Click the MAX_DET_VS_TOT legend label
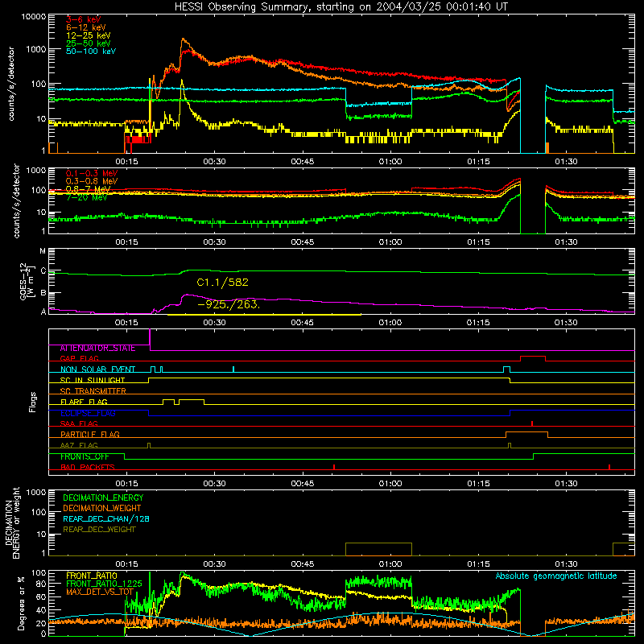The width and height of the screenshot is (644, 644). pyautogui.click(x=100, y=592)
